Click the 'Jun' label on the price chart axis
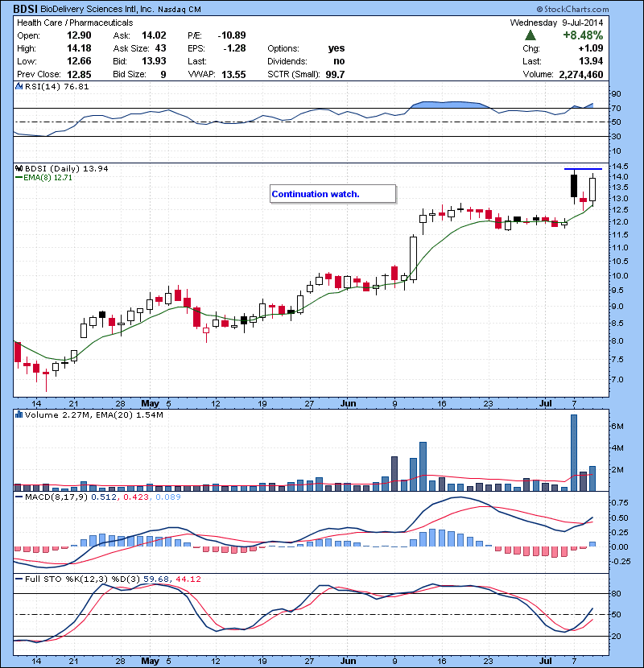The height and width of the screenshot is (668, 644). tap(349, 403)
